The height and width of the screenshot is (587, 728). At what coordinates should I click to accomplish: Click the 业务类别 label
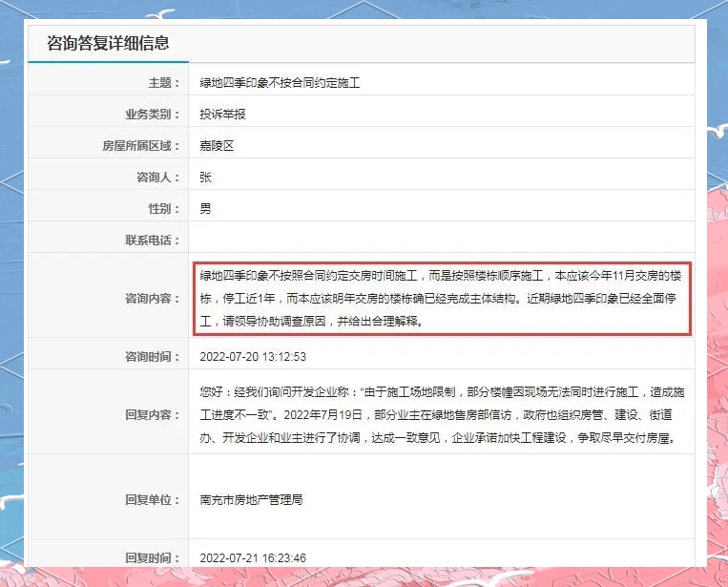(x=153, y=115)
